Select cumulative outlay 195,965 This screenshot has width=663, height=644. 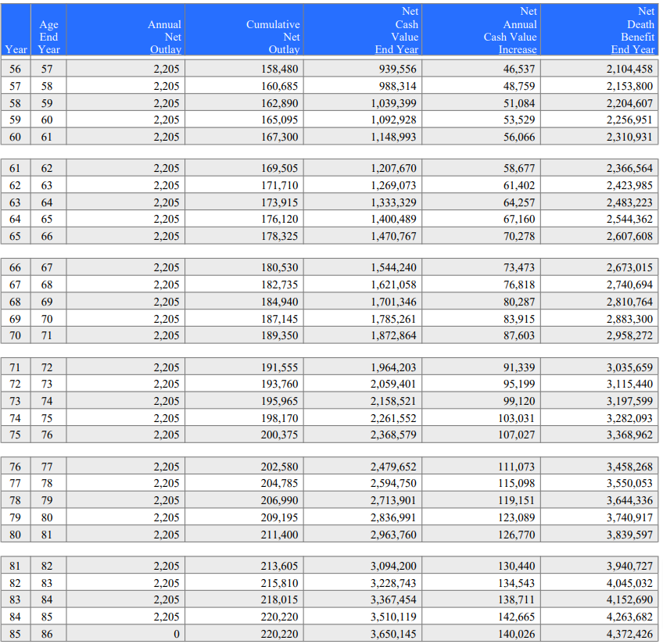pyautogui.click(x=279, y=401)
